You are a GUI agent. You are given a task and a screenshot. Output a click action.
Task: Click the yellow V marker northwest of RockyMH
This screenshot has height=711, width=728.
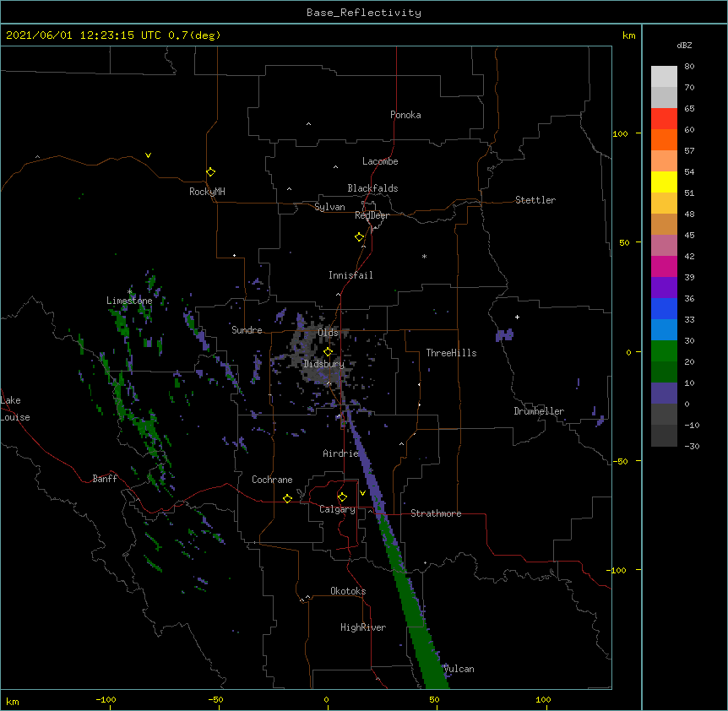point(148,155)
